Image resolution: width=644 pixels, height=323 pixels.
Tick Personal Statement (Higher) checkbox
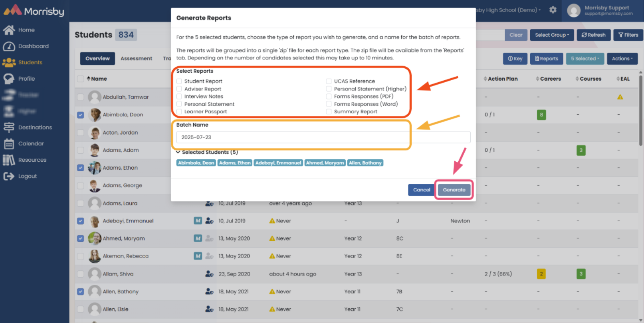tap(329, 89)
